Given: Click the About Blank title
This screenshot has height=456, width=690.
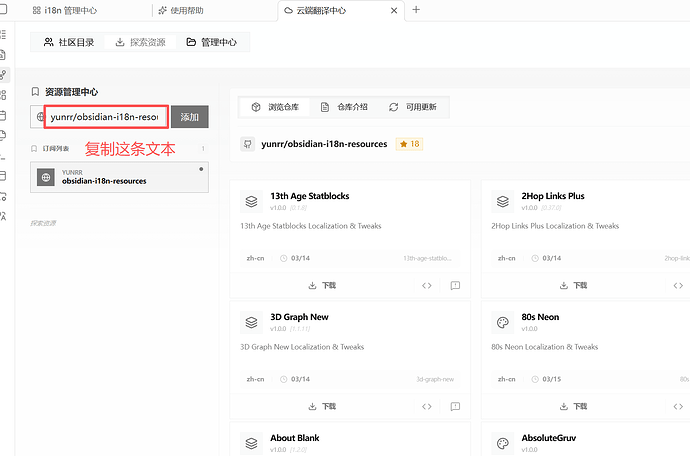Looking at the screenshot, I should [295, 438].
